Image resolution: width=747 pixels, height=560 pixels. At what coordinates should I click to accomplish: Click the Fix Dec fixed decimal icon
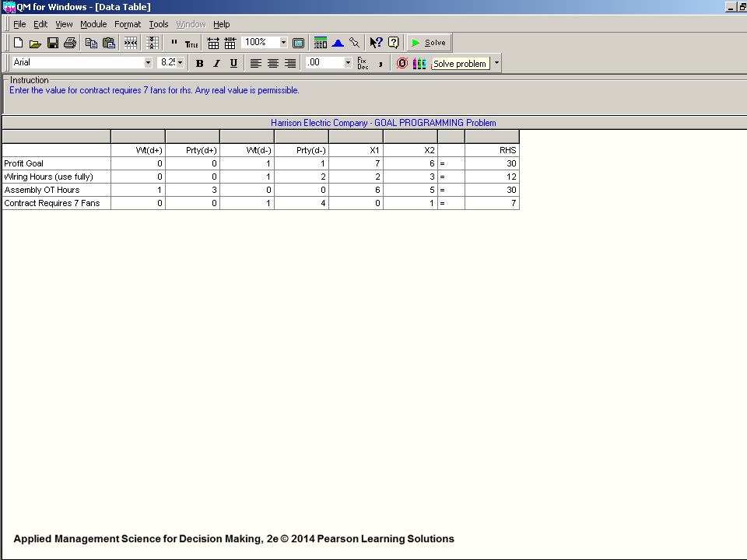[363, 63]
